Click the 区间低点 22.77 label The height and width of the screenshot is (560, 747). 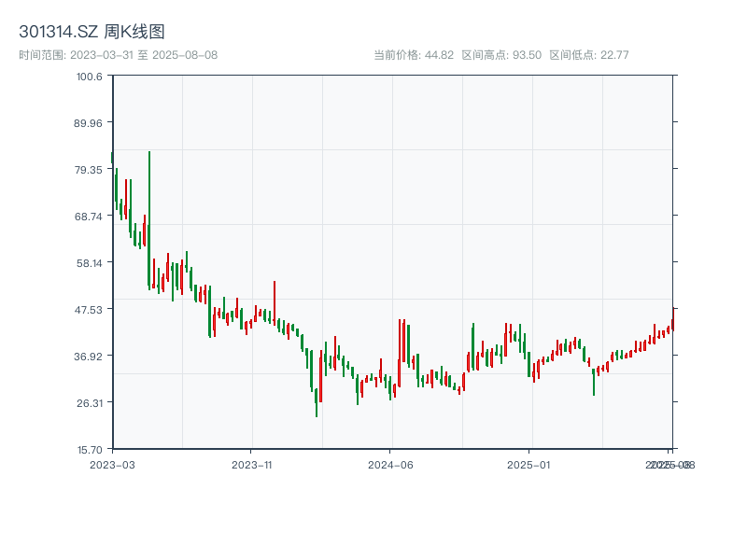tap(589, 55)
